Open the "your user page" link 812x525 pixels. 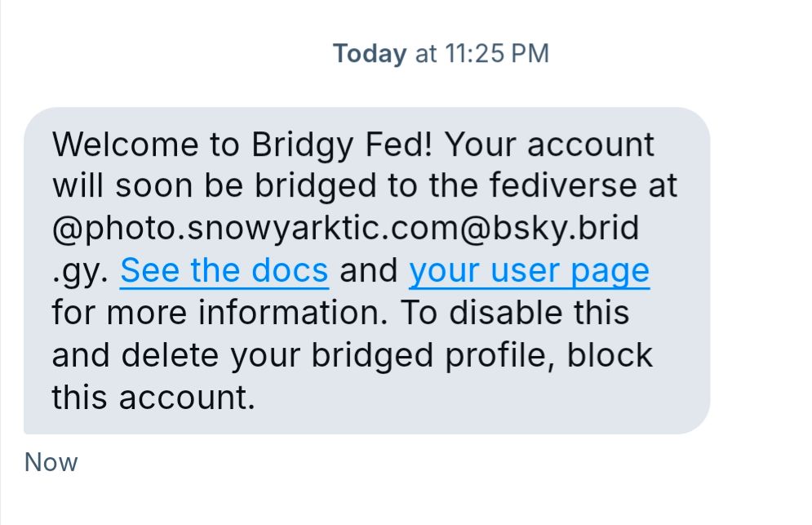[x=529, y=271]
